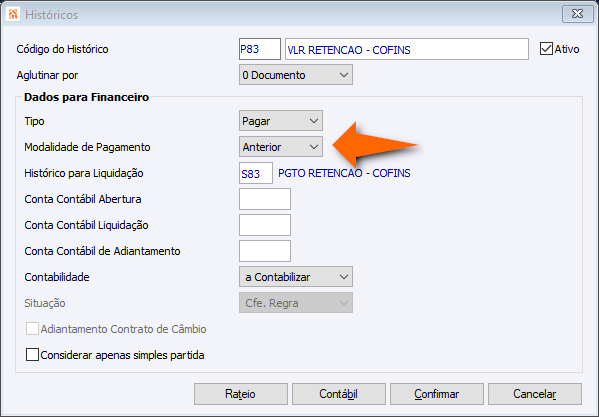The height and width of the screenshot is (417, 599).
Task: Click the Contabilidade label
Action: [57, 277]
